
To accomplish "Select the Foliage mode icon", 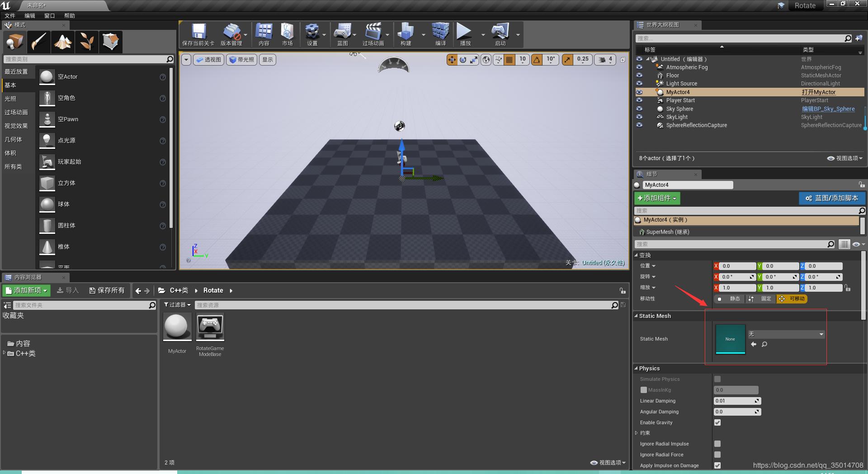I will coord(87,42).
